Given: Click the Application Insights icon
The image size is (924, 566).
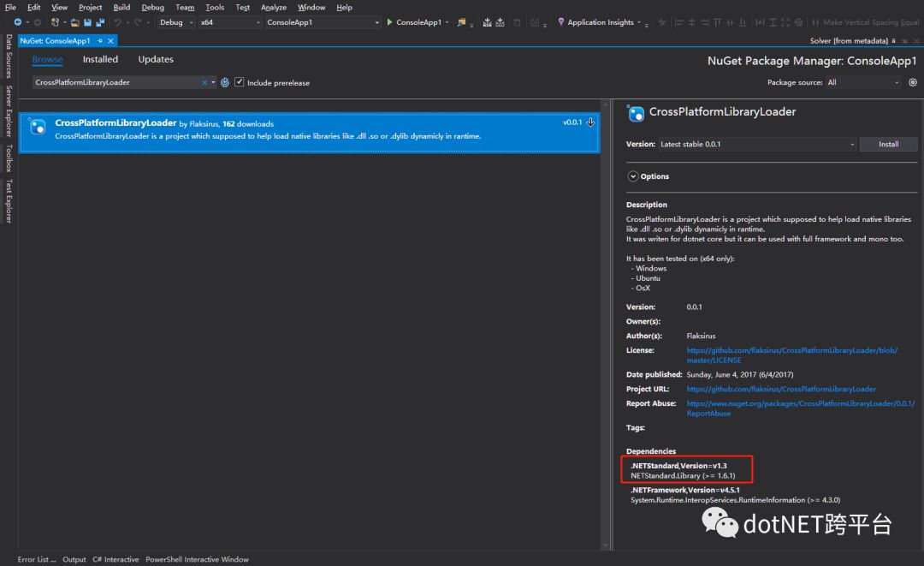Looking at the screenshot, I should (560, 22).
